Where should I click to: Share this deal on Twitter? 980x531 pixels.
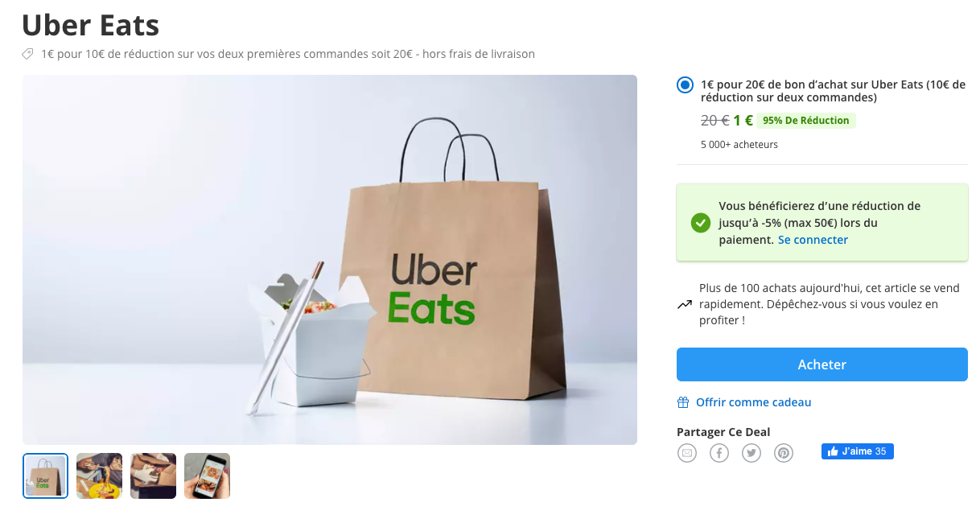[x=751, y=453]
